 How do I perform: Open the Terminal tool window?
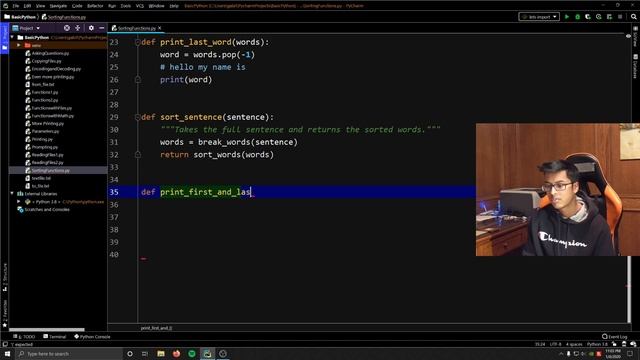(55, 337)
